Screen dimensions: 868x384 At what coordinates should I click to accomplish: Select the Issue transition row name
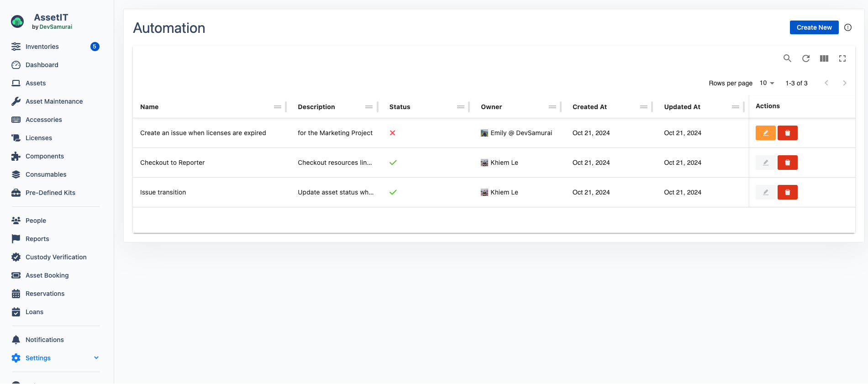tap(163, 192)
